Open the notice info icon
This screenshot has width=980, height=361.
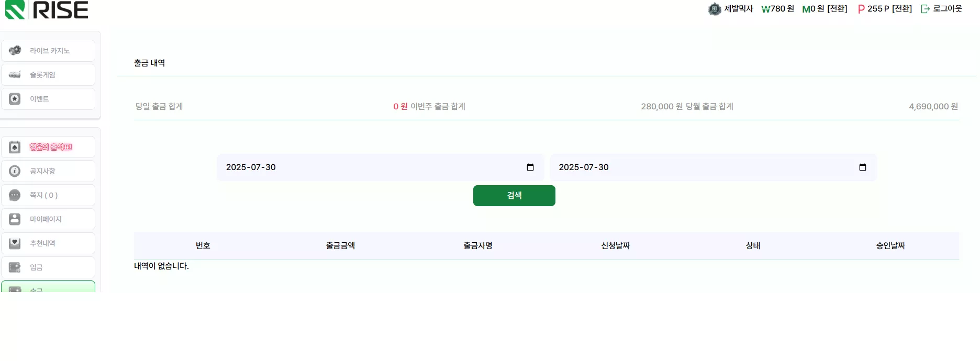[x=15, y=171]
